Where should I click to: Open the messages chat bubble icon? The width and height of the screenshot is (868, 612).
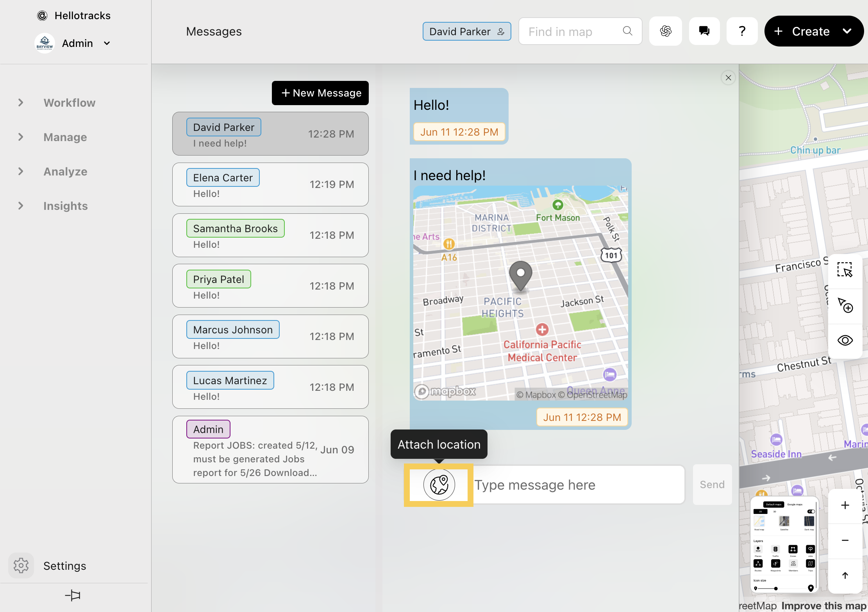pos(704,31)
